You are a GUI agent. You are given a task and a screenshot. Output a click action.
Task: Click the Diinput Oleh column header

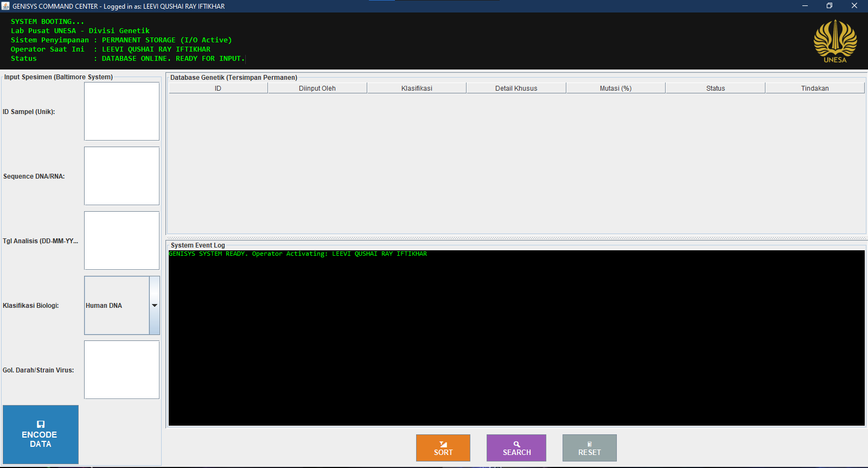point(317,88)
